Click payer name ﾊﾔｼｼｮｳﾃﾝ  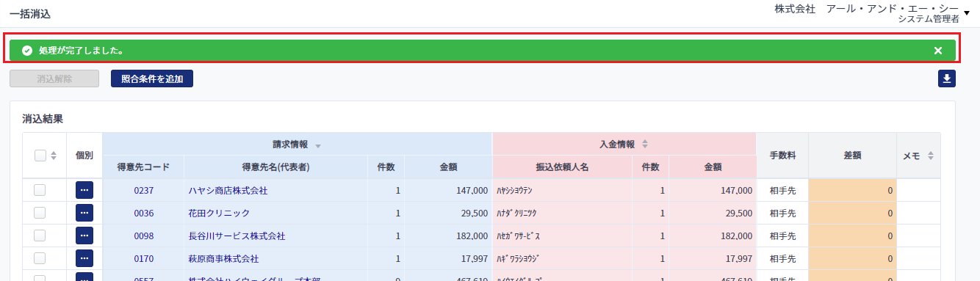pos(515,190)
